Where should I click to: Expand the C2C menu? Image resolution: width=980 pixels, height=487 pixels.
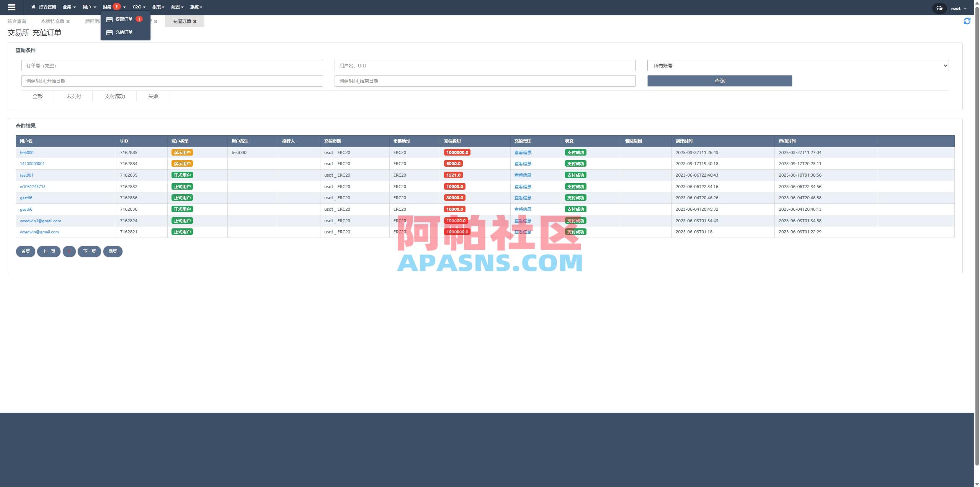(138, 7)
